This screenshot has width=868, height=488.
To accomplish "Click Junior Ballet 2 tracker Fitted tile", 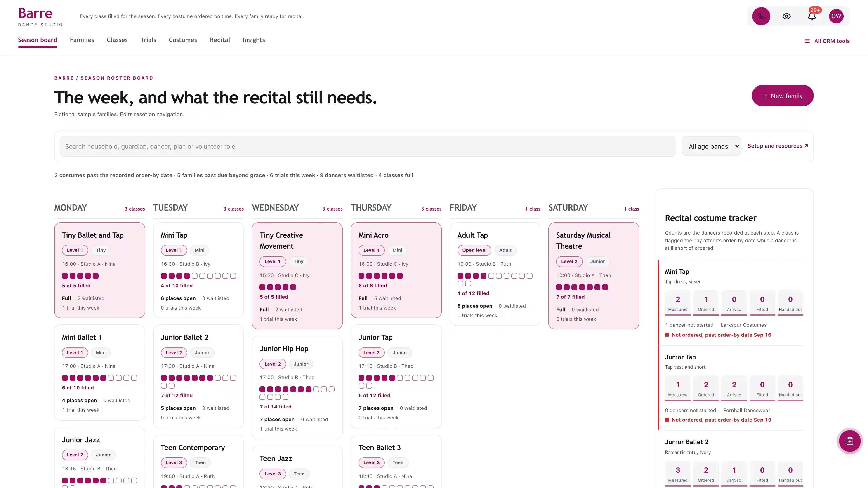I will 762,474.
